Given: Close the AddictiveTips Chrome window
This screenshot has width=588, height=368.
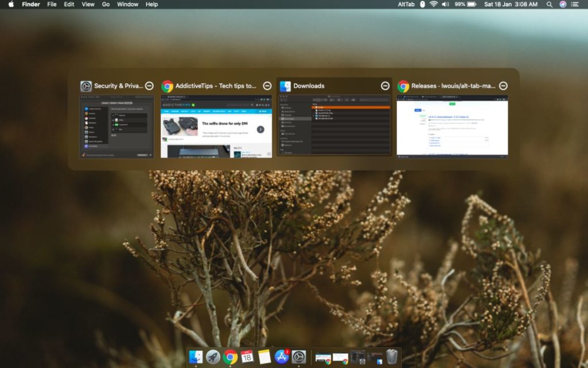Looking at the screenshot, I should (267, 85).
